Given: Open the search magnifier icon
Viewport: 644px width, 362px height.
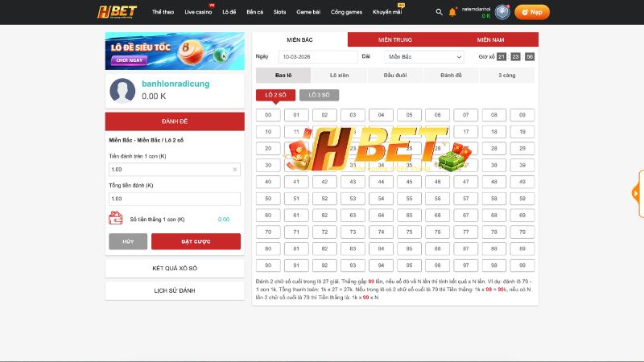Looking at the screenshot, I should (x=439, y=12).
